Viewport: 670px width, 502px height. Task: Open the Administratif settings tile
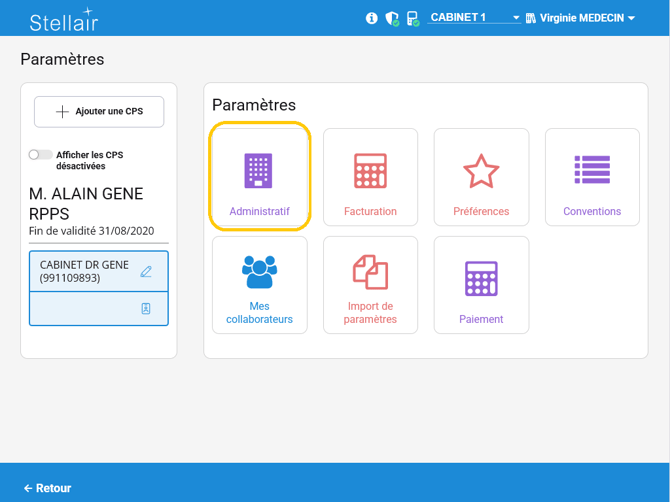(x=259, y=178)
